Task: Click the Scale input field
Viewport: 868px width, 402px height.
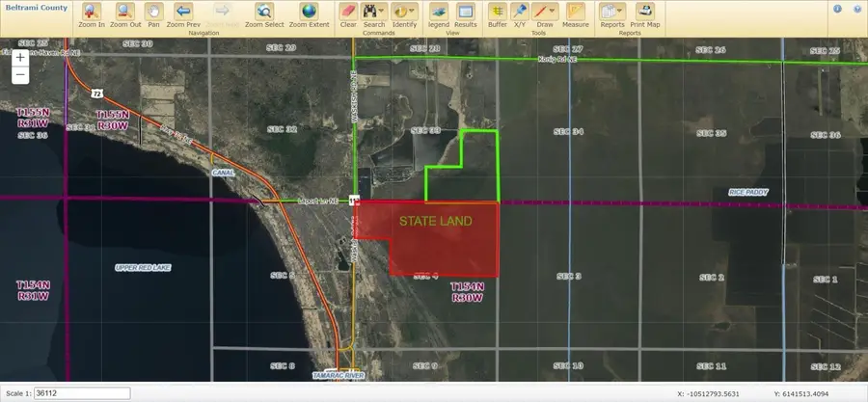Action: 82,393
